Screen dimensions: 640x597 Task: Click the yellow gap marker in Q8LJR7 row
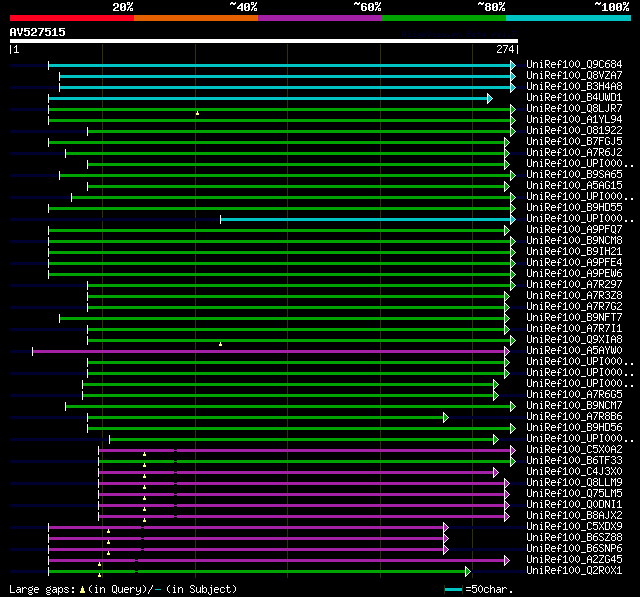(x=198, y=113)
